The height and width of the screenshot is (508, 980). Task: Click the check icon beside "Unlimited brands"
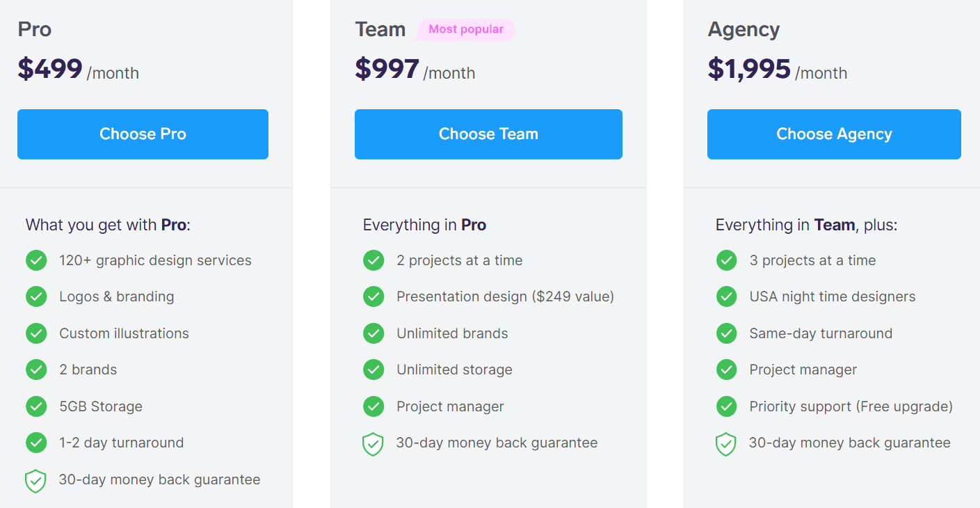(373, 333)
